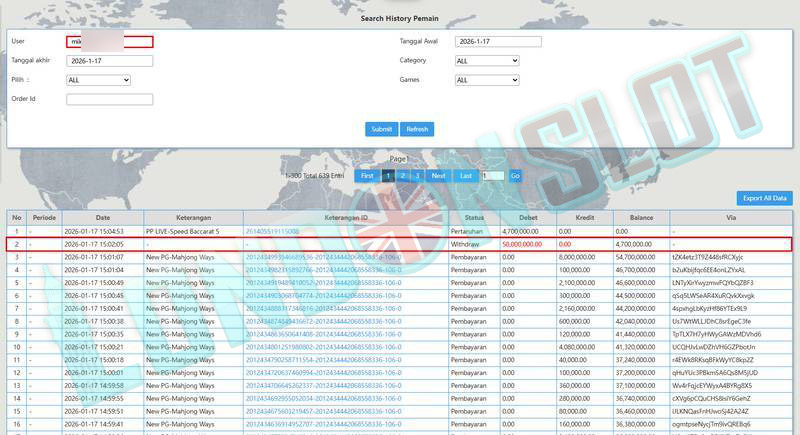Go to the First page

[x=367, y=176]
